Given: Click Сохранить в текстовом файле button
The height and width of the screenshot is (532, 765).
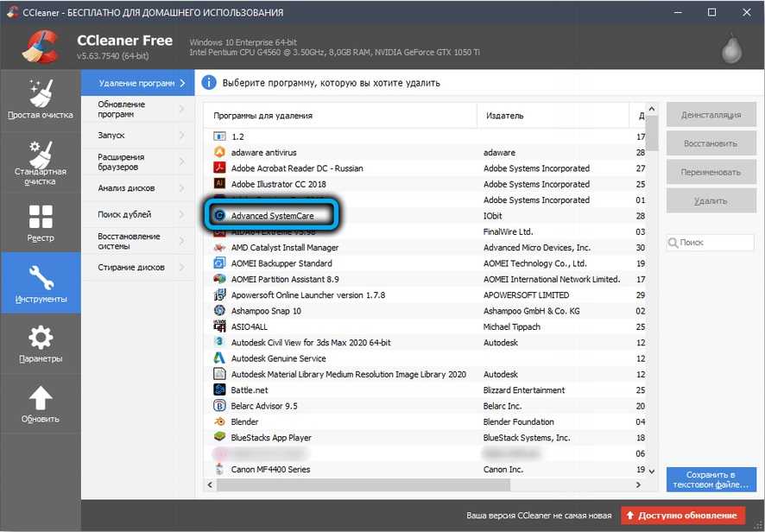Looking at the screenshot, I should click(x=711, y=479).
